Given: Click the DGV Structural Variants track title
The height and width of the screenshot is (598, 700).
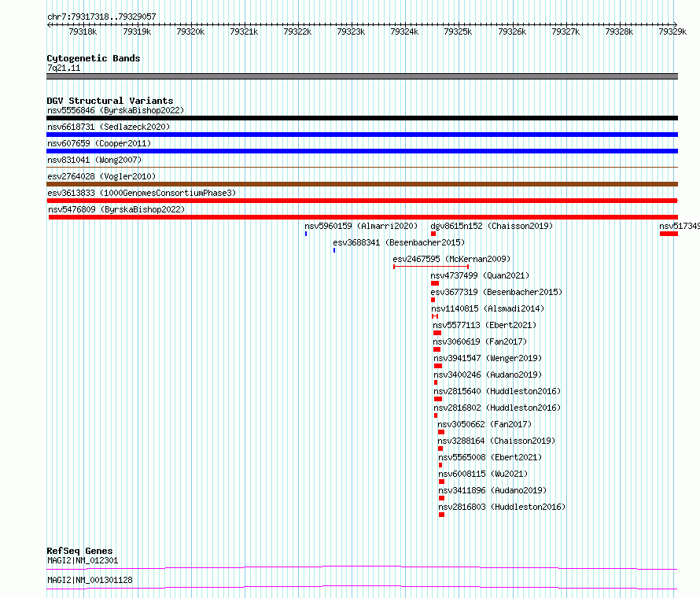Looking at the screenshot, I should (x=110, y=101).
